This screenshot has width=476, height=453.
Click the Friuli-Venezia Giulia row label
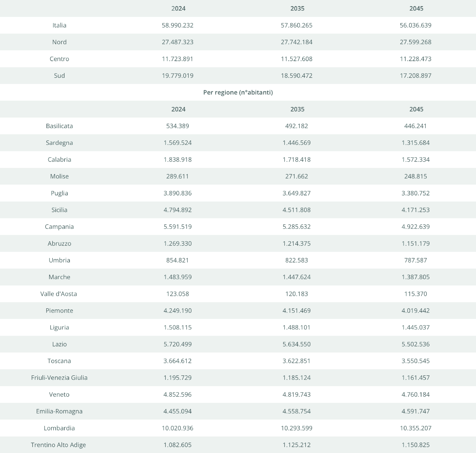tap(59, 378)
